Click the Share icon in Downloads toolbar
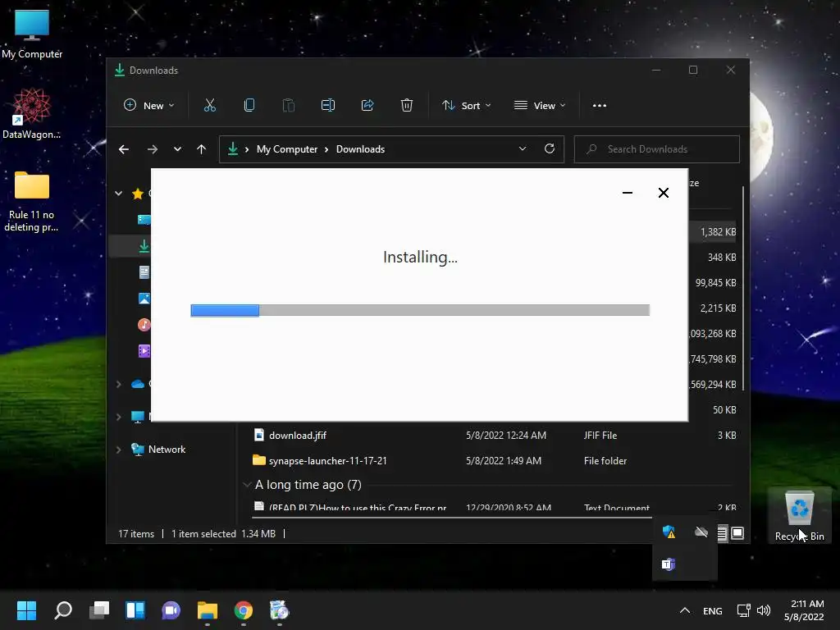Screen dimensions: 840x630 click(x=367, y=106)
